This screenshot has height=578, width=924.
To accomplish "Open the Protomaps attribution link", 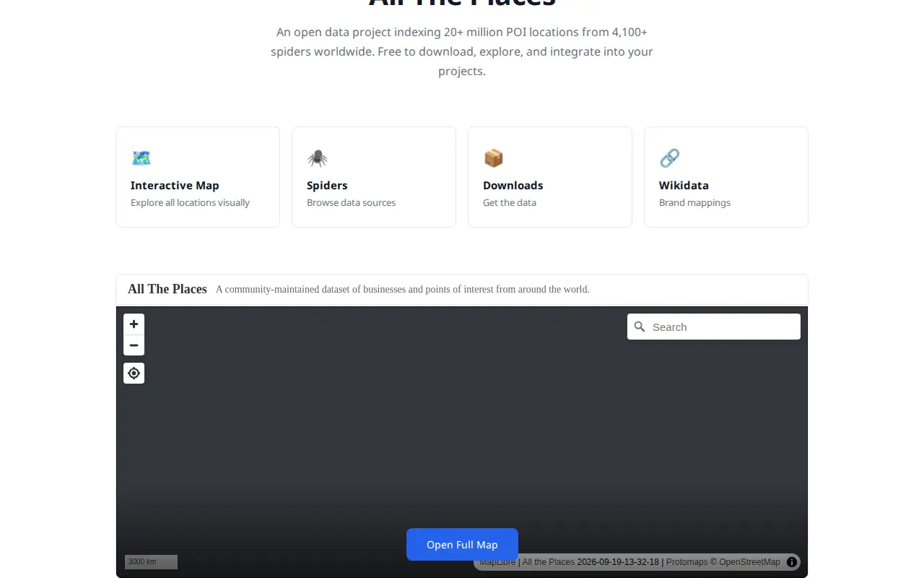I will [687, 562].
